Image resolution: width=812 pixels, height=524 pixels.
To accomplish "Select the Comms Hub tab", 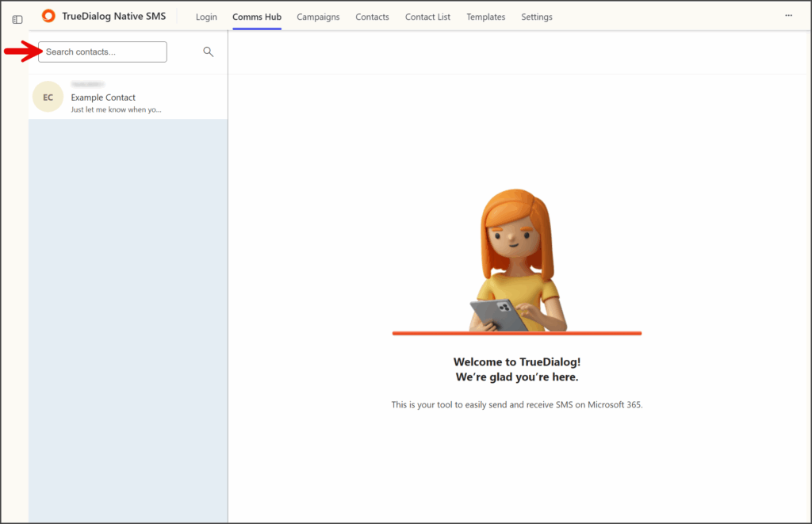I will (x=257, y=17).
